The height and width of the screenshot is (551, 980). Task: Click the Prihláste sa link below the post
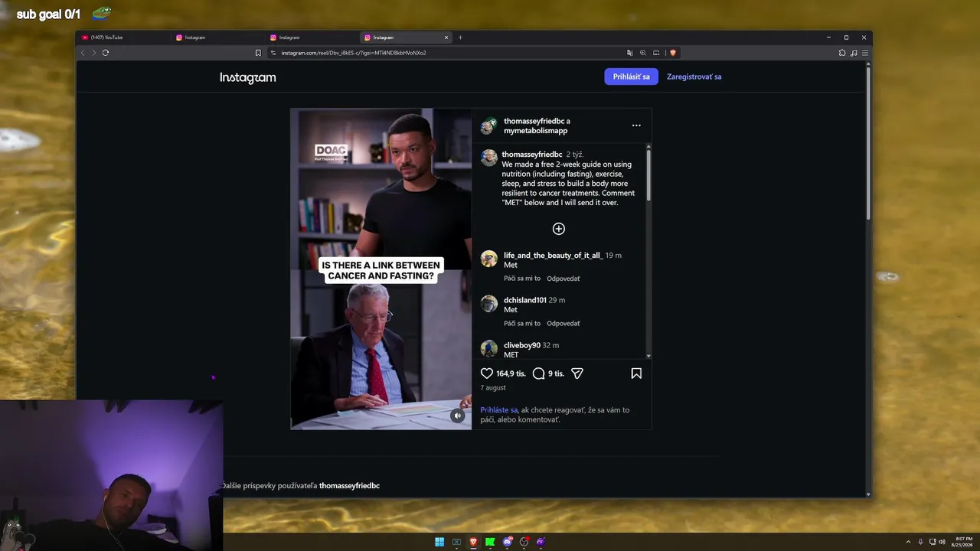pyautogui.click(x=499, y=410)
